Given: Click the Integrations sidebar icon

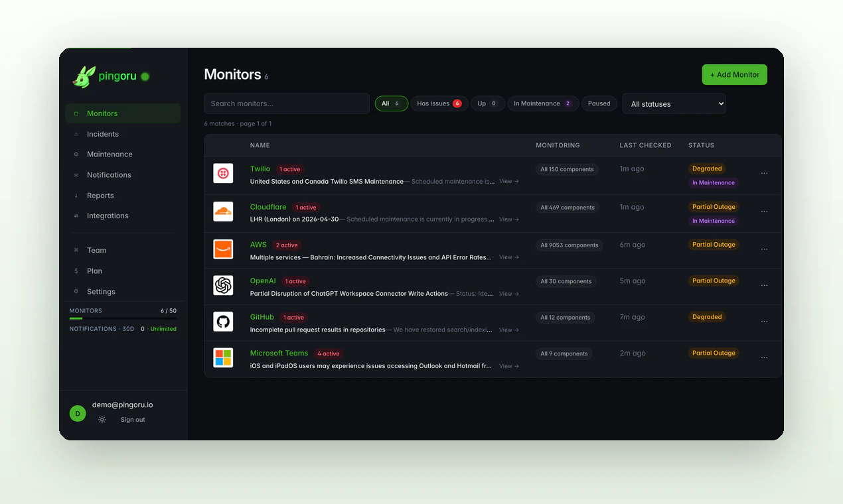Looking at the screenshot, I should [76, 216].
